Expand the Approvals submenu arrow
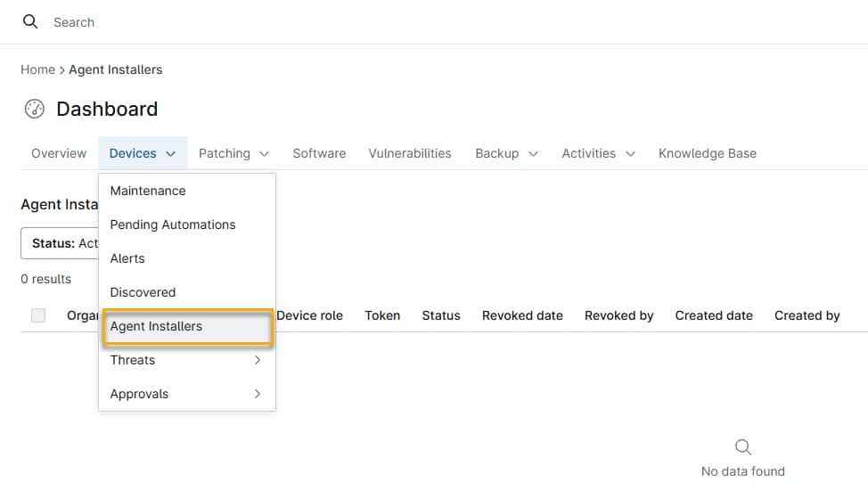Screen dimensions: 868x498 click(257, 394)
